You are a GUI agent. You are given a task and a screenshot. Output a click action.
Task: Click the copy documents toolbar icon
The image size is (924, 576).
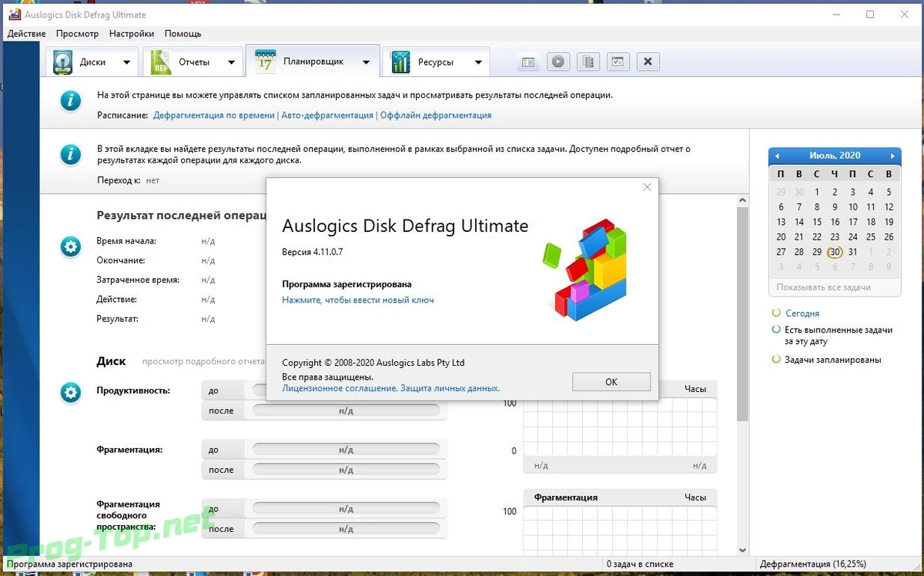[588, 62]
